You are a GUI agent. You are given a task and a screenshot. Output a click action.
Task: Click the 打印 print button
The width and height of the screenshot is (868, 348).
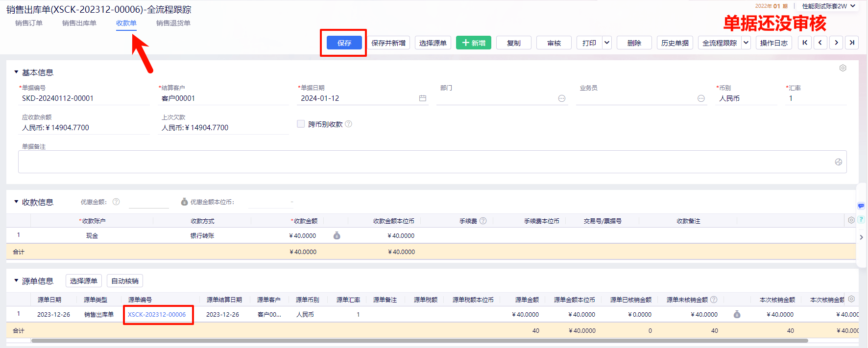pyautogui.click(x=589, y=43)
